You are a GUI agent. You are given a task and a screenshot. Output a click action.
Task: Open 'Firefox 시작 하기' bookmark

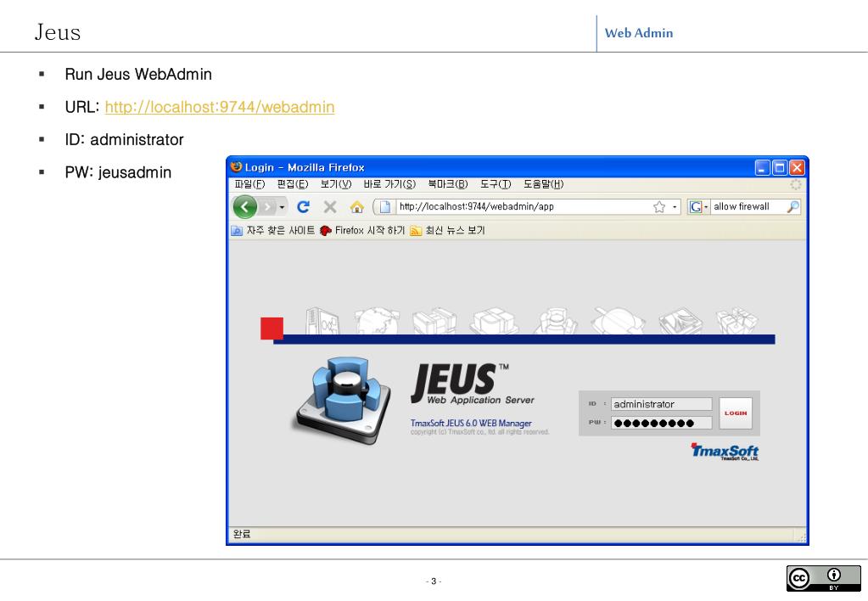(x=362, y=230)
